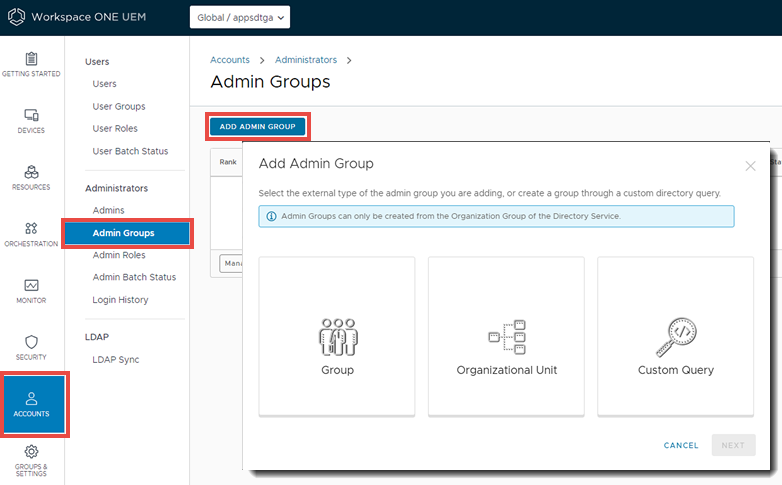
Task: Open the Monitor chart icon
Action: point(31,285)
